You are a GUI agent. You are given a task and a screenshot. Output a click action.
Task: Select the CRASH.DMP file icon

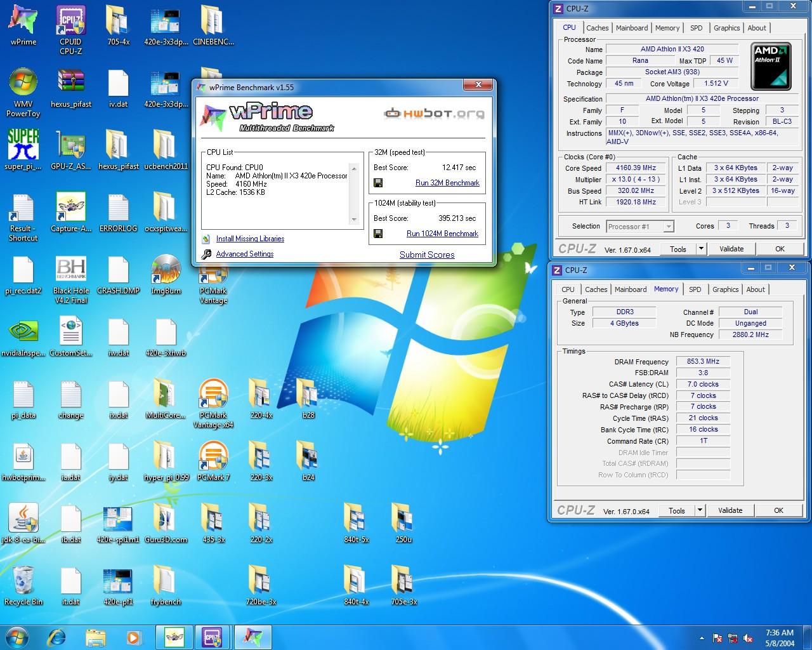tap(118, 274)
